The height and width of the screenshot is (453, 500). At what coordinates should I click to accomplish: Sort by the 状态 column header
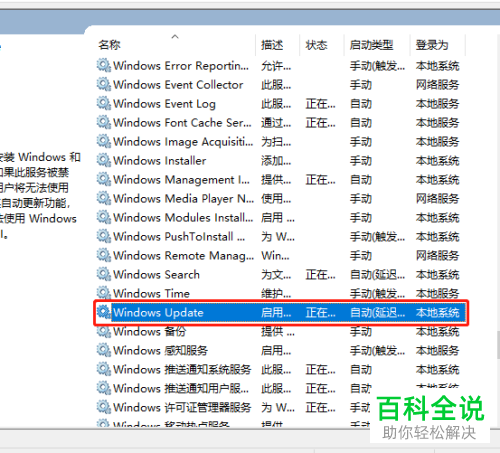tap(316, 45)
